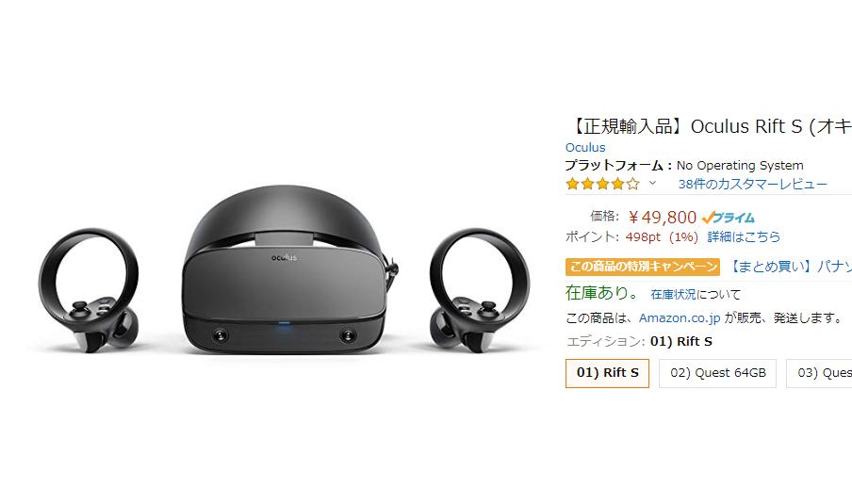Click the 【正規輸入品】Oculus Rift S title
852x504 pixels.
coord(709,126)
